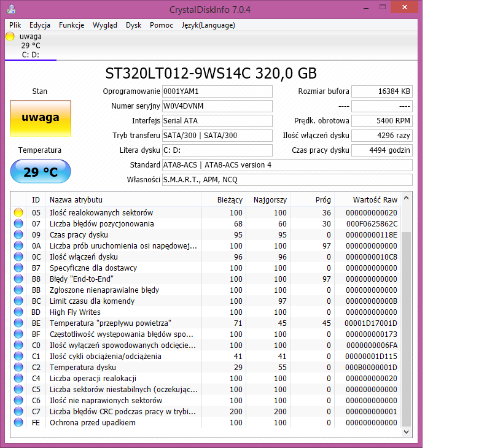Image resolution: width=503 pixels, height=448 pixels.
Task: Click the Próg column header
Action: [x=313, y=200]
